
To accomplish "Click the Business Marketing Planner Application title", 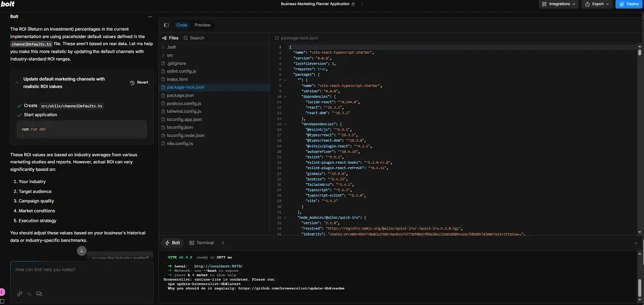I will click(x=314, y=4).
